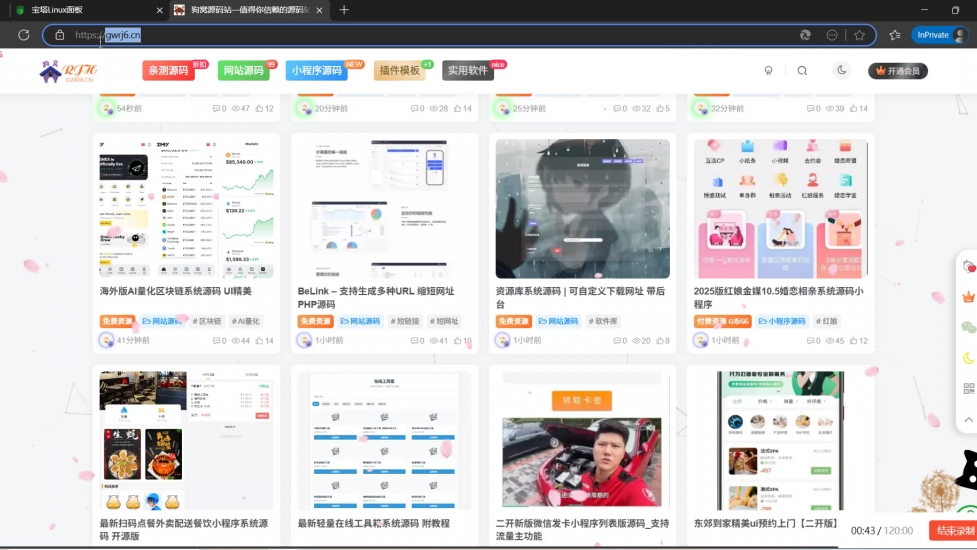The height and width of the screenshot is (550, 977).
Task: Toggle sidebar night mode moon icon
Action: [x=968, y=358]
